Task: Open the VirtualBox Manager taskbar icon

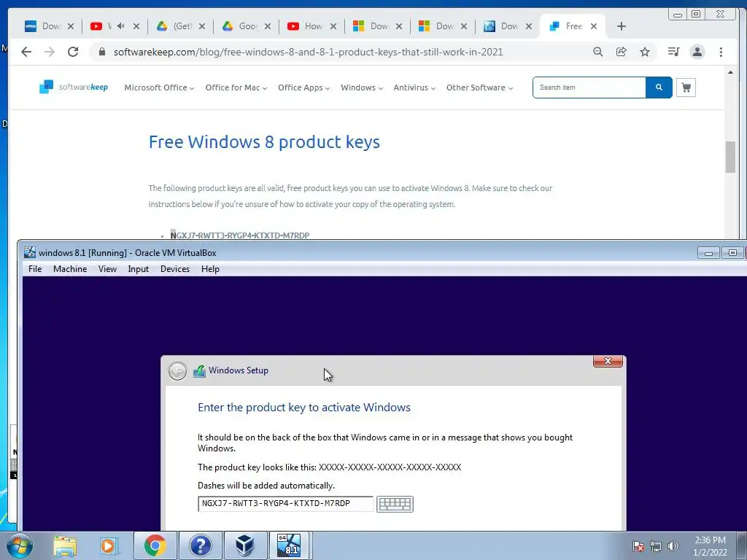Action: click(245, 545)
